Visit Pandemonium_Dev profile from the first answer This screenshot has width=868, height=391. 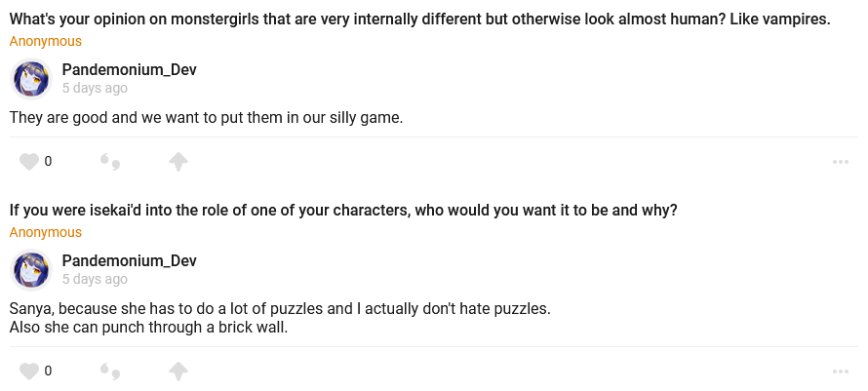130,69
